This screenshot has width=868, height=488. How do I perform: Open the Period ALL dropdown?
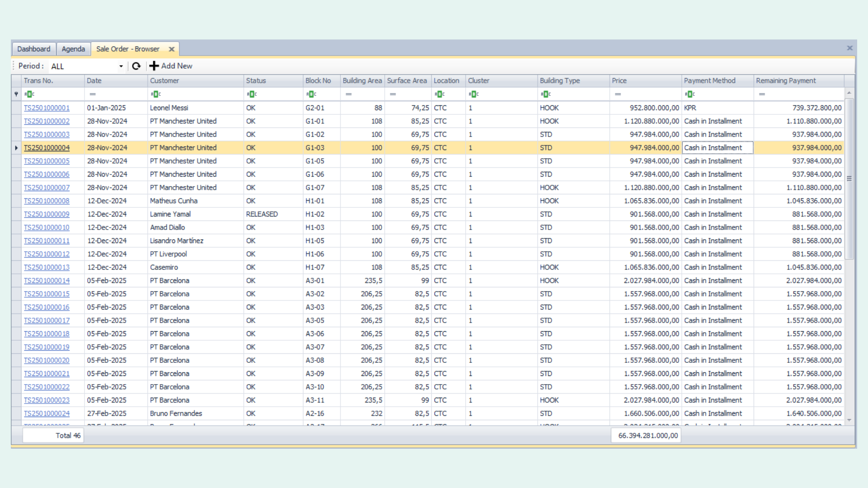click(121, 66)
